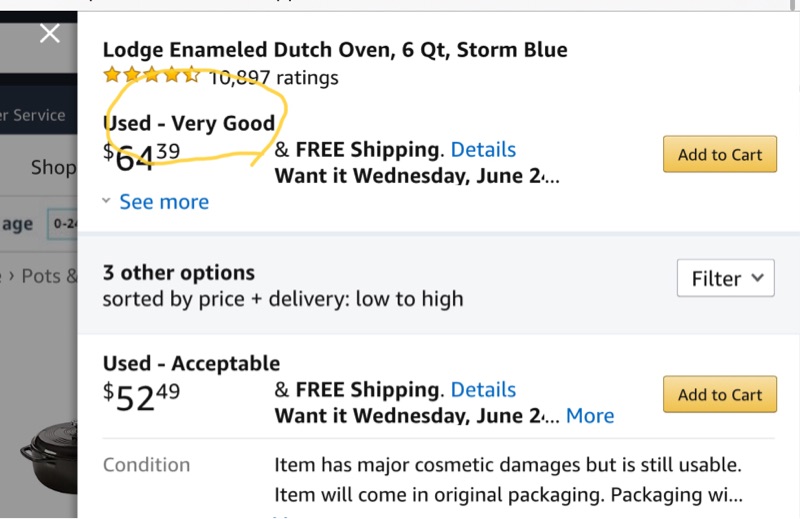Viewport: 800px width, 519px height.
Task: Add the $64.39 Very Good offer to cart
Action: (x=719, y=155)
